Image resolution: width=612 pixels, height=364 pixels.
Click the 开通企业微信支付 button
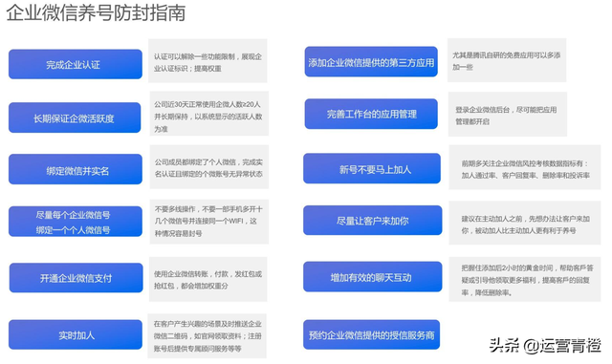pyautogui.click(x=76, y=278)
